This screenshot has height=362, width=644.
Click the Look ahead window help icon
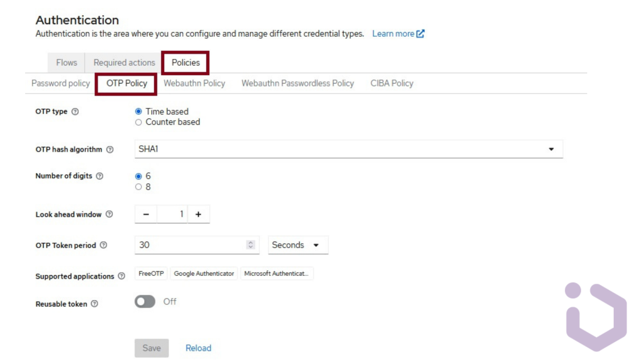[x=110, y=214]
